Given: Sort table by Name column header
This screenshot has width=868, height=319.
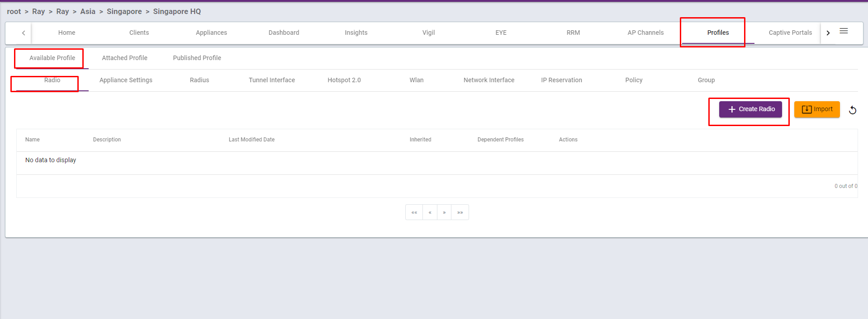Looking at the screenshot, I should pos(33,140).
